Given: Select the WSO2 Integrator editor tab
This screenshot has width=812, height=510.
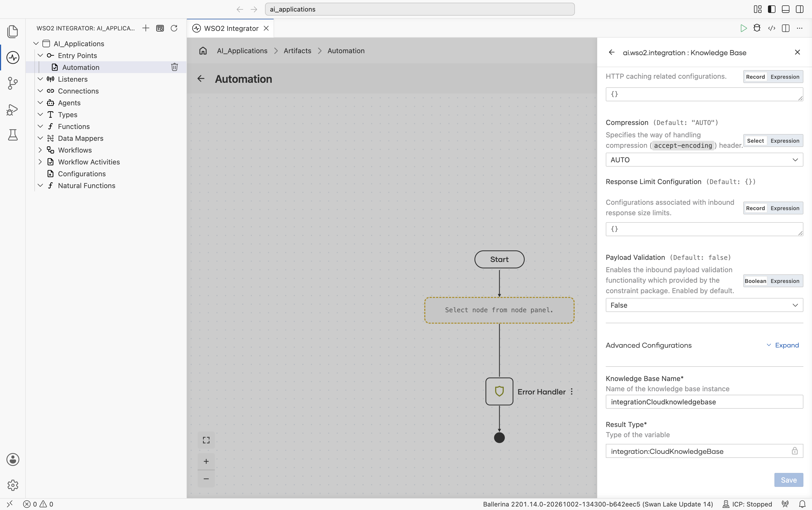Looking at the screenshot, I should point(231,28).
